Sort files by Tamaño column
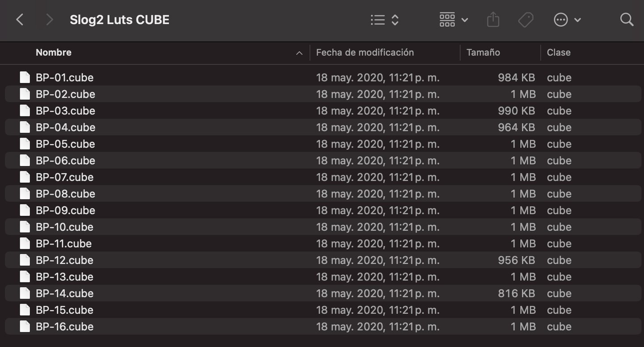644x347 pixels. coord(483,52)
